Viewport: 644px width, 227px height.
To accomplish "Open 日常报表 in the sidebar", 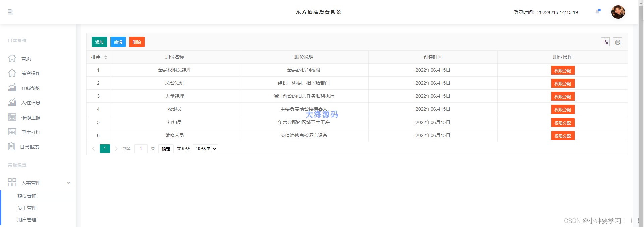I will click(30, 147).
